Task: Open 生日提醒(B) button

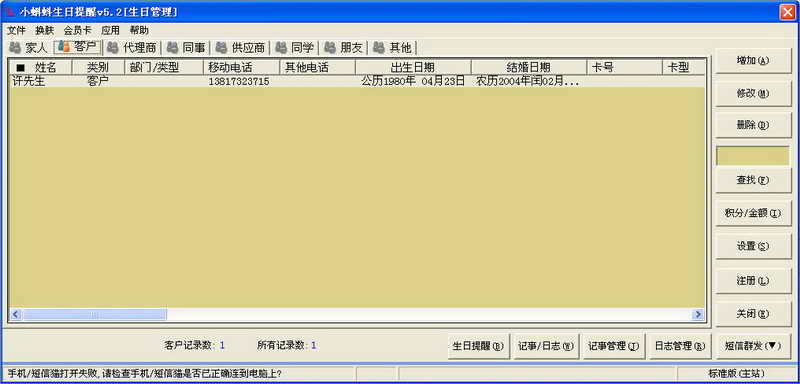Action: 478,346
